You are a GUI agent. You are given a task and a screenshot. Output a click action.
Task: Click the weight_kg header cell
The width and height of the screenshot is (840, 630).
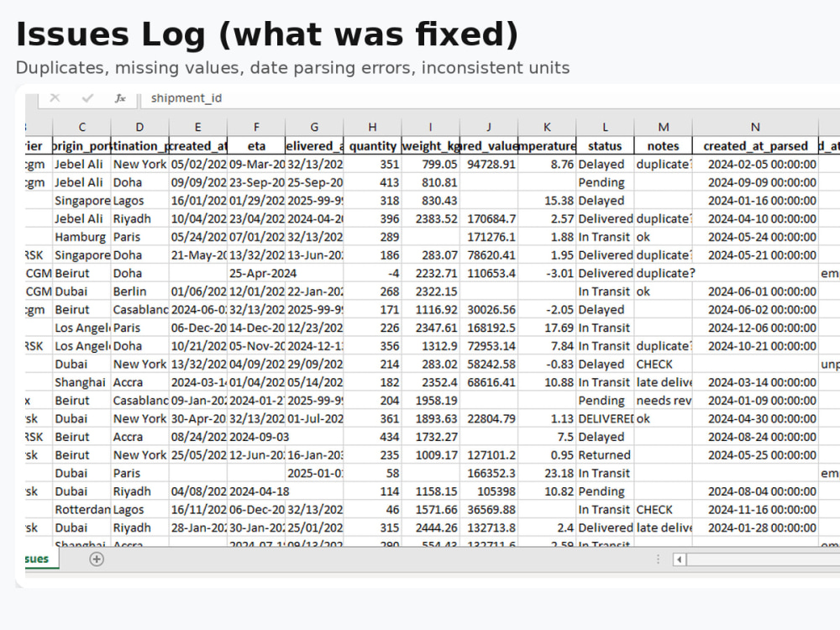(431, 145)
